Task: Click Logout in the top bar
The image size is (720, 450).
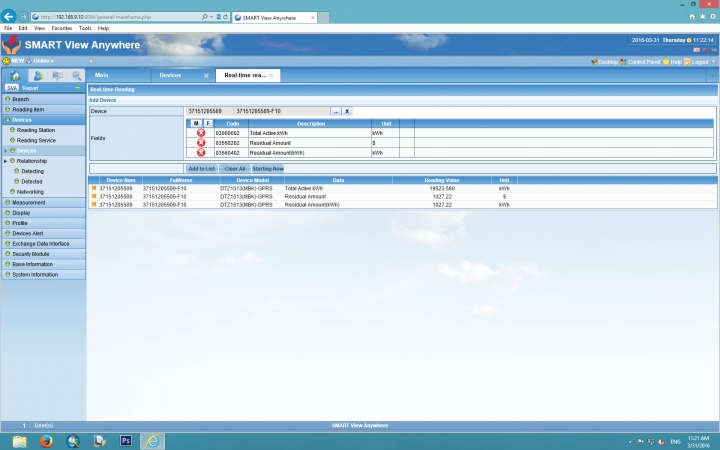Action: click(x=697, y=62)
